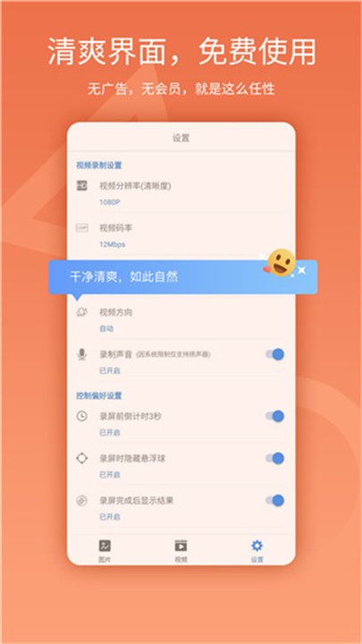Switch to the 视频 tab

(181, 551)
